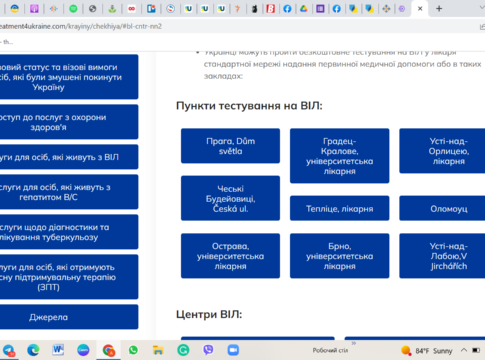Switch to the Spotify tab

[x=73, y=9]
